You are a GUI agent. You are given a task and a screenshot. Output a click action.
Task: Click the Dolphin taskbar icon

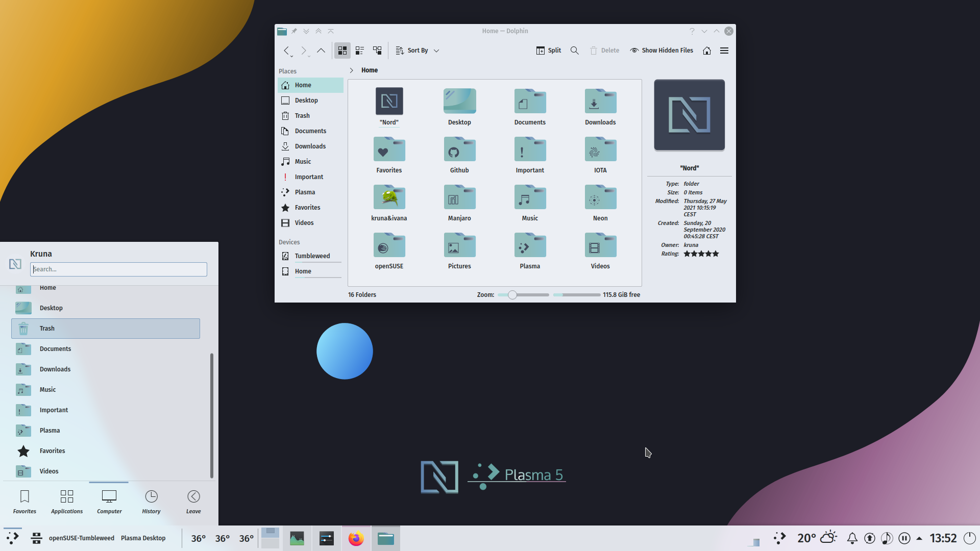click(386, 539)
